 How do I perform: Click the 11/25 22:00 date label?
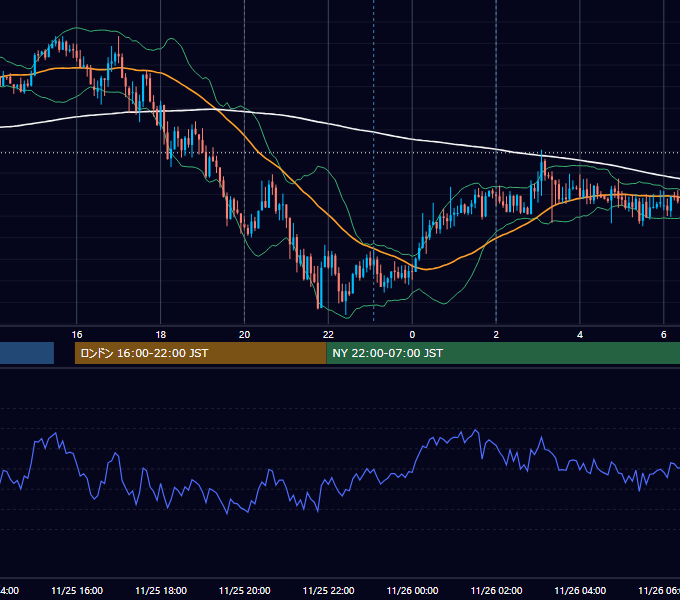[328, 590]
